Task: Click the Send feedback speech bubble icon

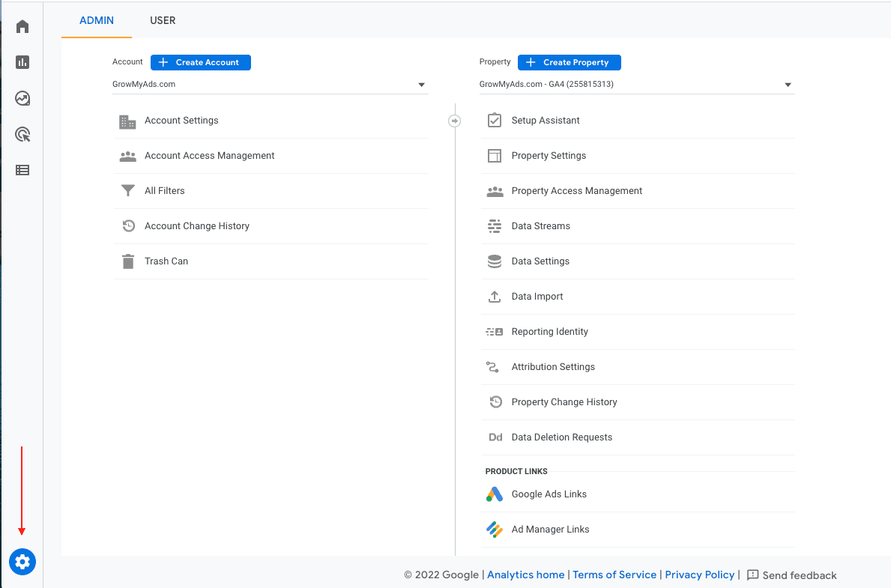Action: coord(753,575)
